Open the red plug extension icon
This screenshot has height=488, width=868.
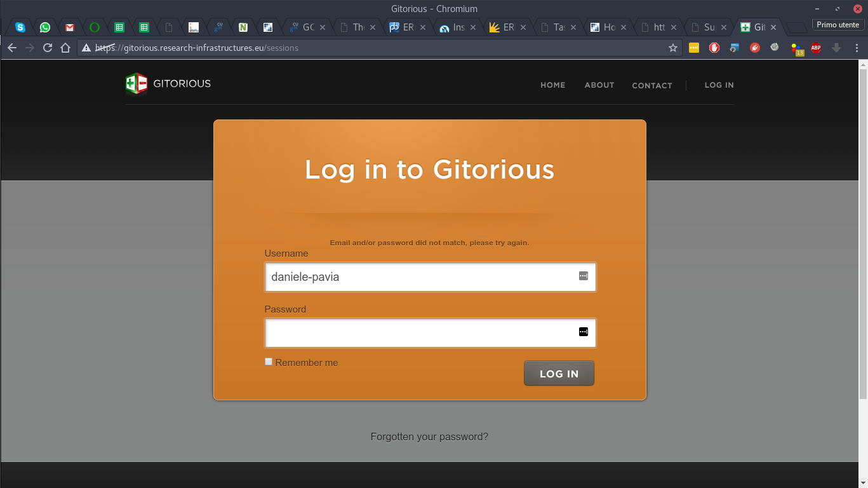coord(755,48)
